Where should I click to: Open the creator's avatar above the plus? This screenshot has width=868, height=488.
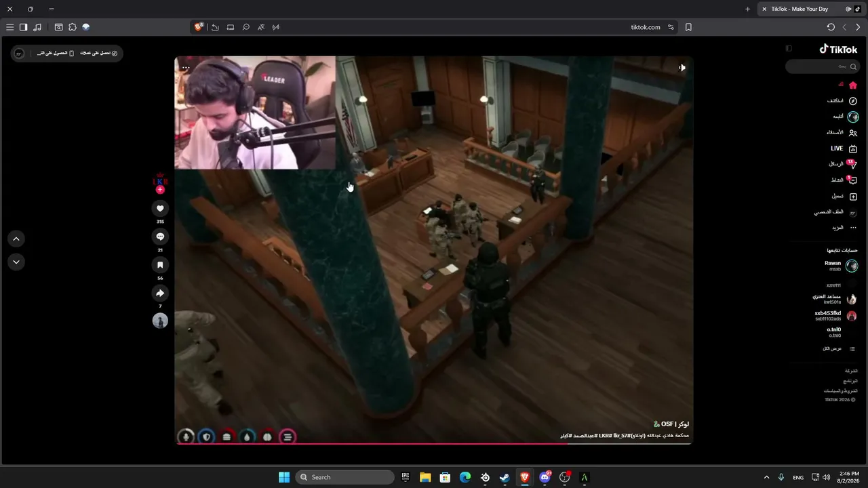tap(160, 179)
